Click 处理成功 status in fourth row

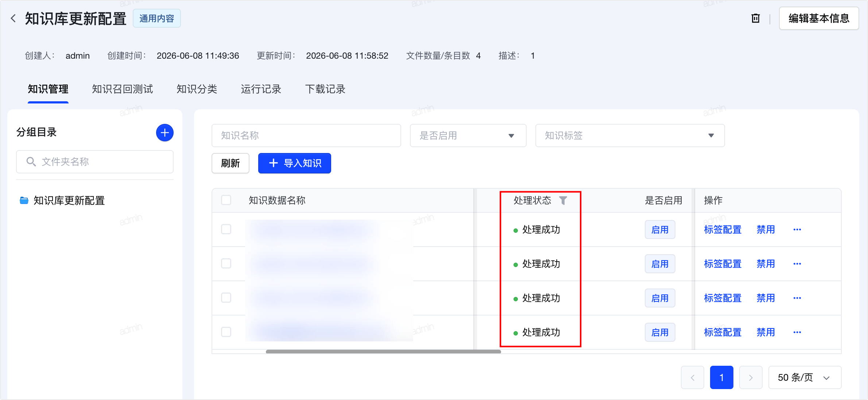[537, 332]
